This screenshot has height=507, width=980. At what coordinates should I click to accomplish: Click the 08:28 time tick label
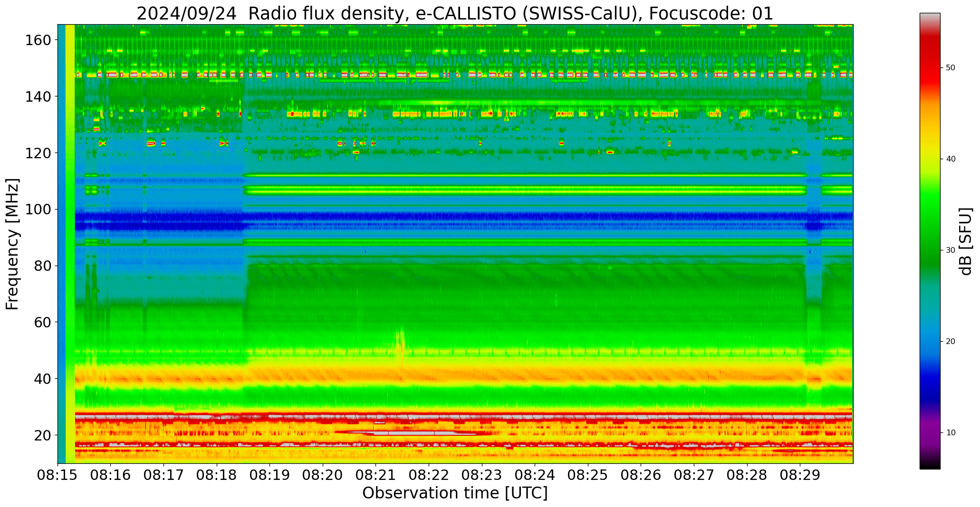pos(747,475)
